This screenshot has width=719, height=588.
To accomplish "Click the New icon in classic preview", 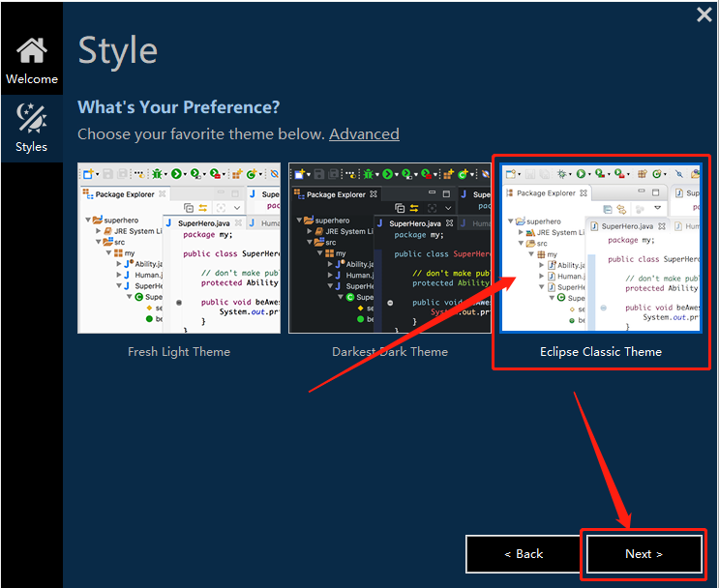I will (x=510, y=174).
